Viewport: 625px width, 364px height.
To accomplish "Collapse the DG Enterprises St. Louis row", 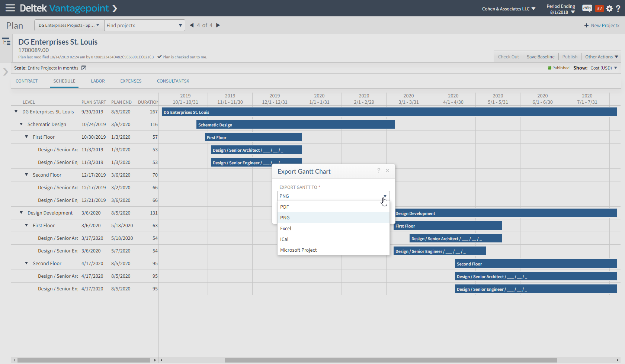I will 16,112.
